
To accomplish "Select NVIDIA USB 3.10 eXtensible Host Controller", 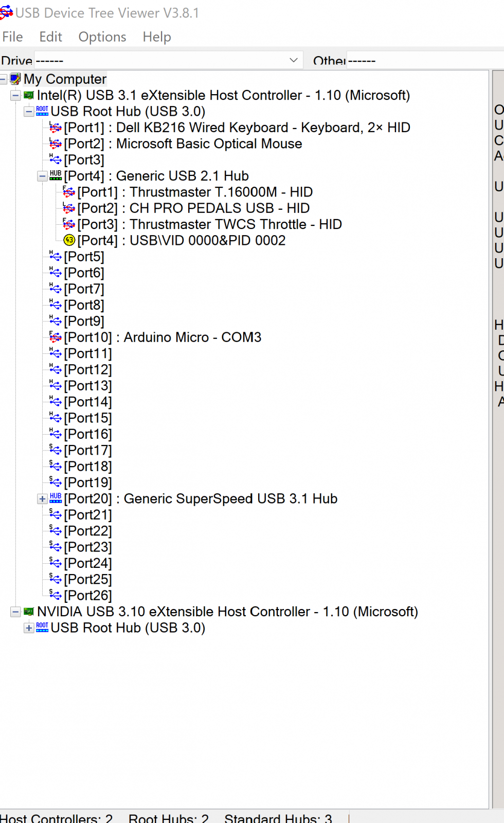I will pos(227,612).
